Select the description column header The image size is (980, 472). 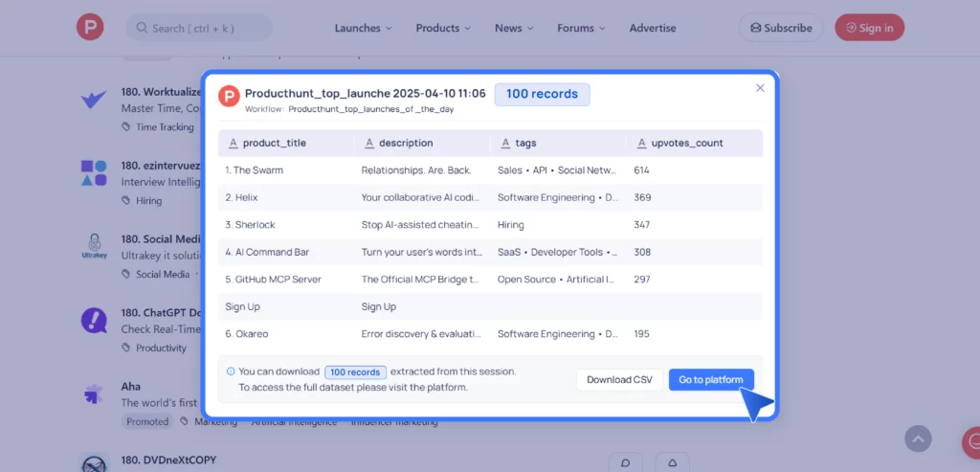pos(422,144)
